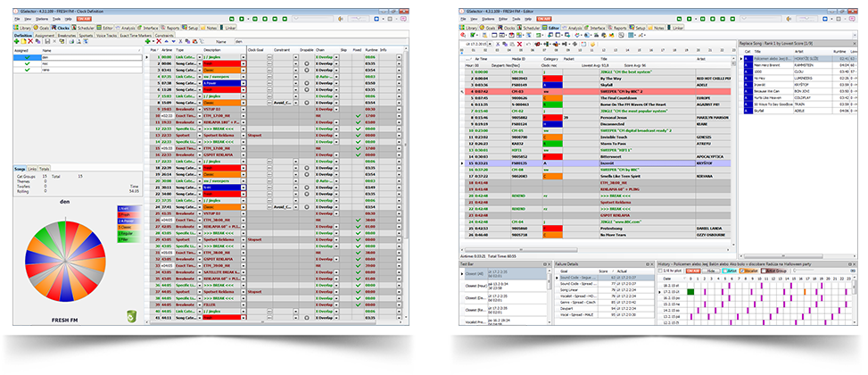Toggle the Vocalist checkbox in the History panel
868x375 pixels.
742,271
